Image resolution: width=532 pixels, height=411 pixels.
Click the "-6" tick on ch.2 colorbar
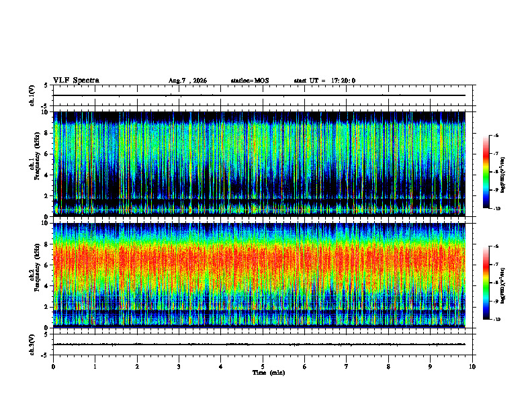pos(496,246)
